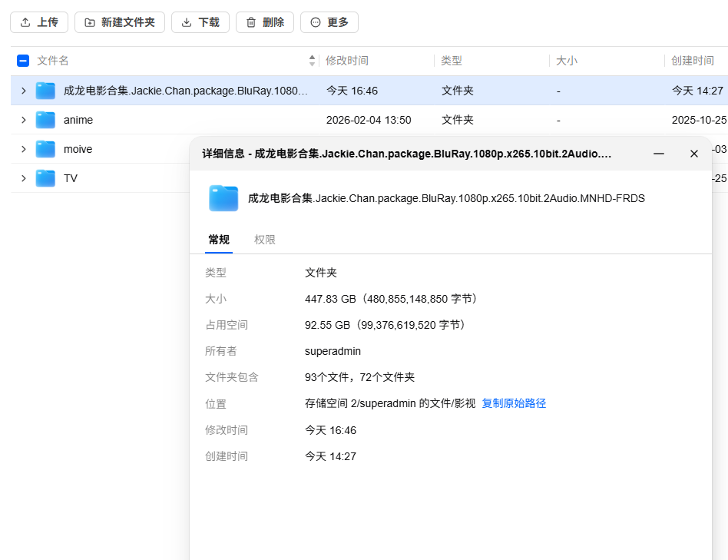This screenshot has height=560, width=728.
Task: Click the ellipsis icon in 更多
Action: (316, 22)
